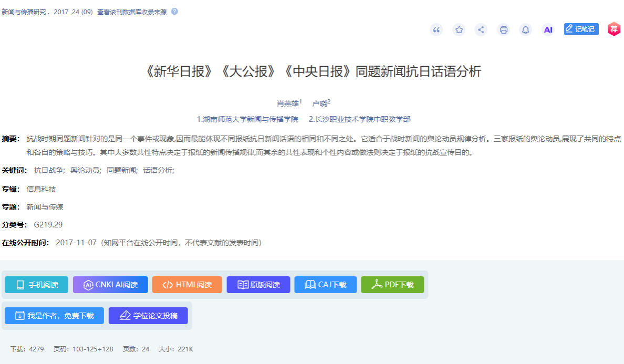Open the AI assistant icon
Image resolution: width=624 pixels, height=364 pixels.
click(x=548, y=30)
